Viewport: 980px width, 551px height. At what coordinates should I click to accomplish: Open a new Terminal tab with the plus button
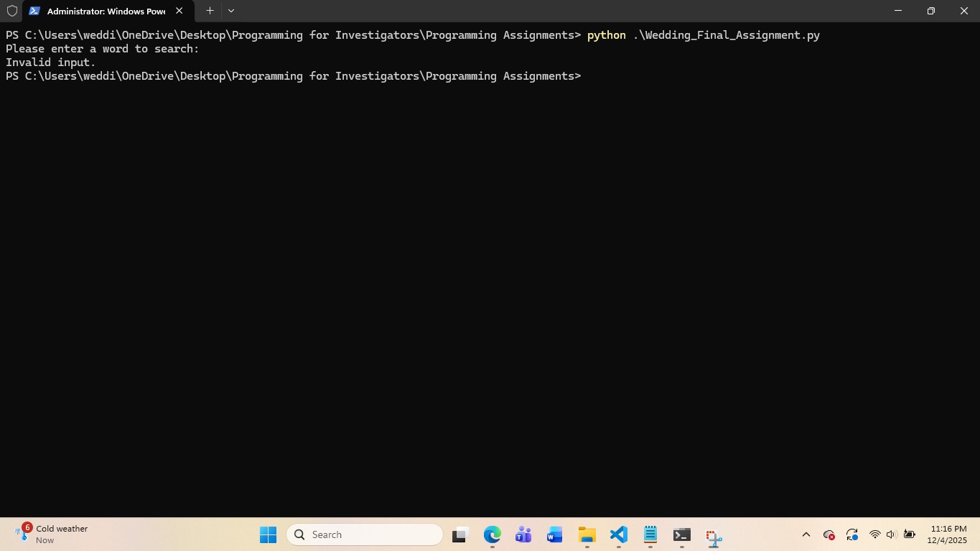(x=210, y=11)
